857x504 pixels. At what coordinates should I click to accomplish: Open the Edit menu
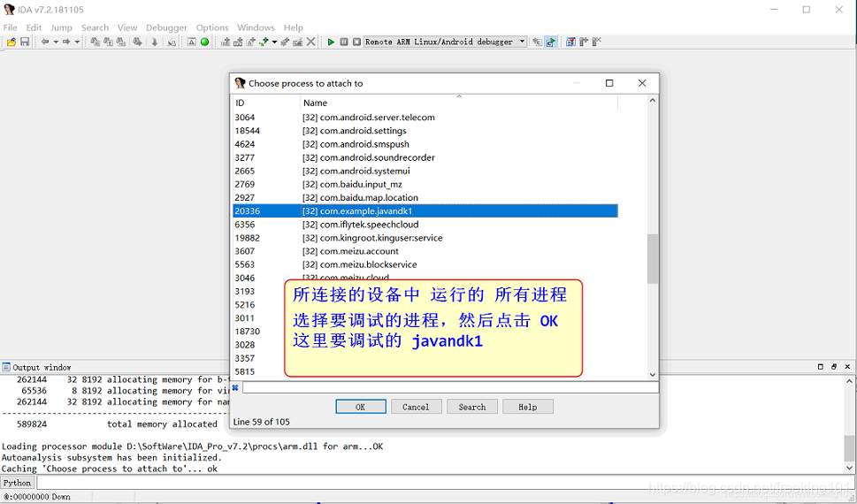click(x=34, y=27)
